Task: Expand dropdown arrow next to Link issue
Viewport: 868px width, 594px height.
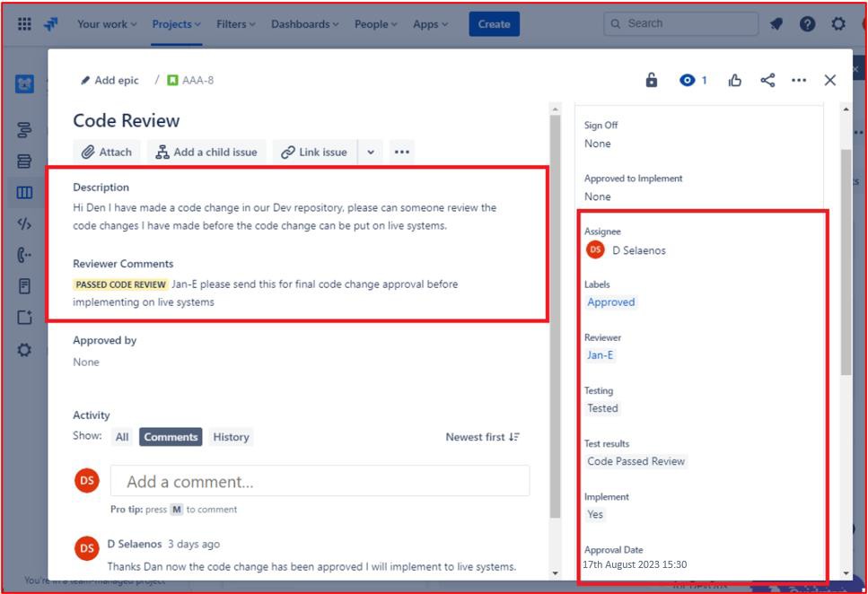Action: [371, 152]
